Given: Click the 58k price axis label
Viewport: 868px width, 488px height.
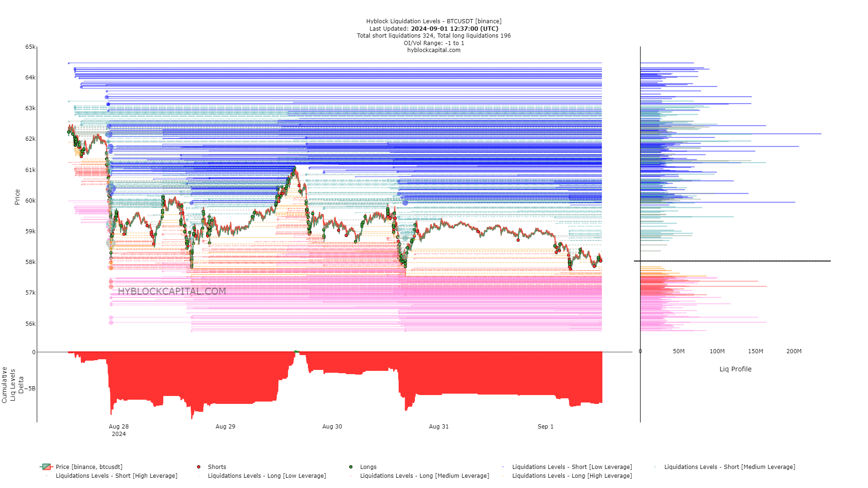Looking at the screenshot, I should click(x=30, y=262).
